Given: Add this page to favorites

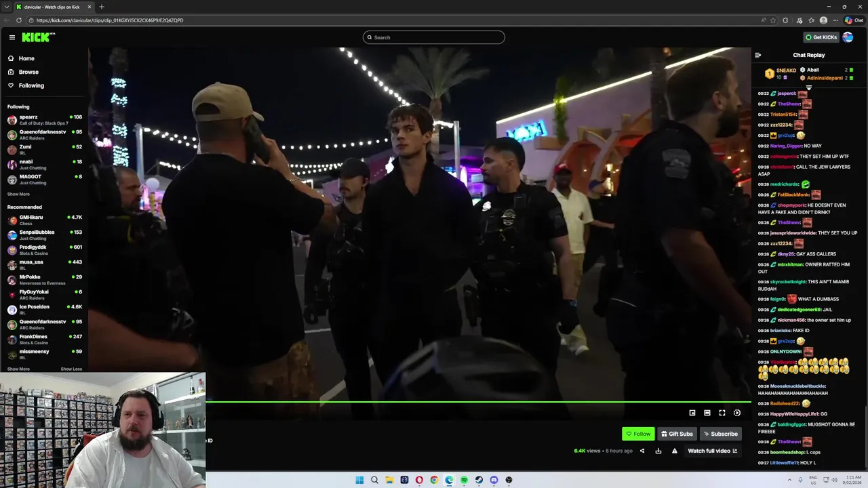Looking at the screenshot, I should [773, 20].
